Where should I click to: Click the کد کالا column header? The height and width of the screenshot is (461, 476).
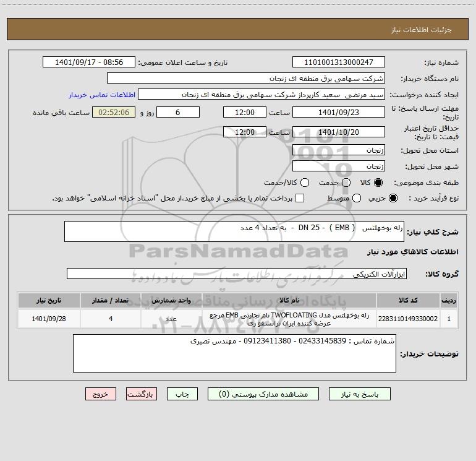408,301
